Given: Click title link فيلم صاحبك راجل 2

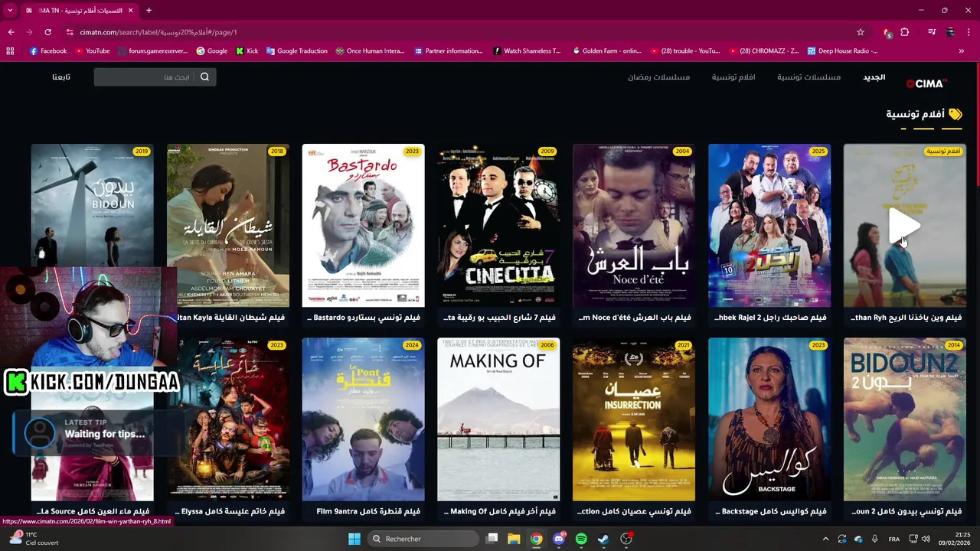Looking at the screenshot, I should (769, 318).
